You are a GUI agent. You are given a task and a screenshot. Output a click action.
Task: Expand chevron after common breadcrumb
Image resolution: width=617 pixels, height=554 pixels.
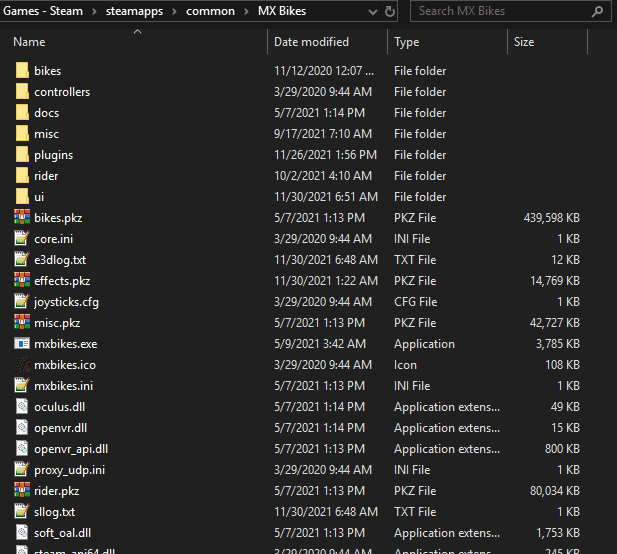(x=246, y=11)
